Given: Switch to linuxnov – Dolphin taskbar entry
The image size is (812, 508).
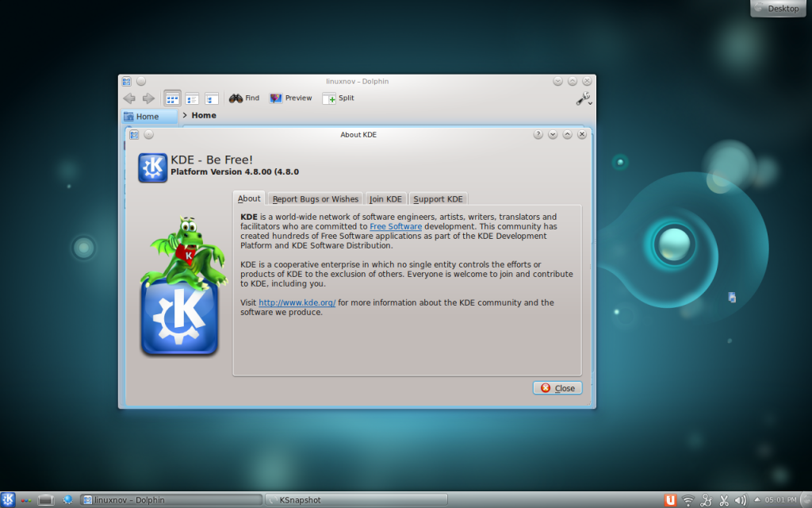Looking at the screenshot, I should point(171,500).
